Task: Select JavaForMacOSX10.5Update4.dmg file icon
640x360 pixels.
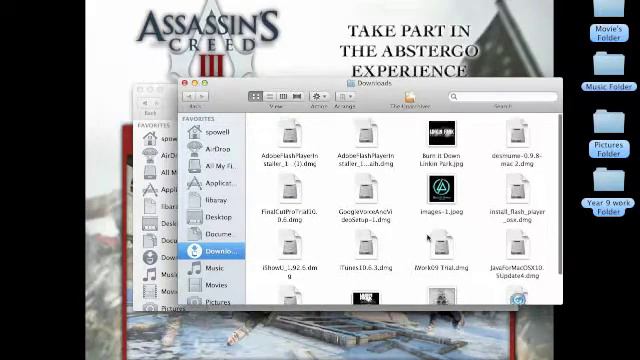Action: click(517, 245)
